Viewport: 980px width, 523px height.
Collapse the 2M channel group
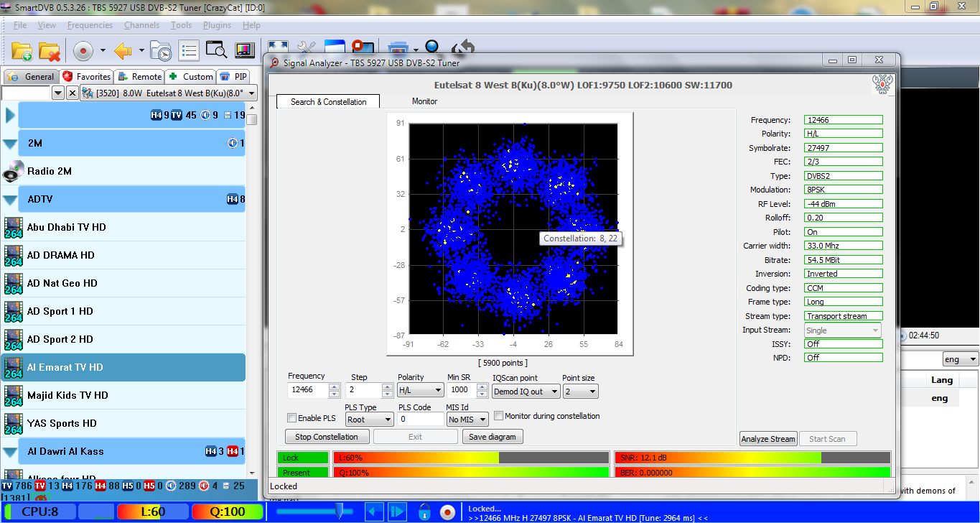(10, 143)
